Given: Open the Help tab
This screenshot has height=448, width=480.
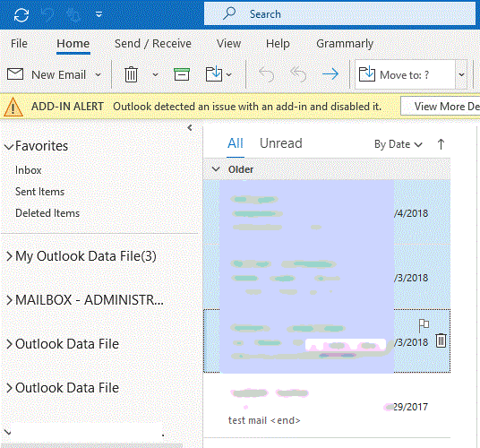Looking at the screenshot, I should [278, 44].
